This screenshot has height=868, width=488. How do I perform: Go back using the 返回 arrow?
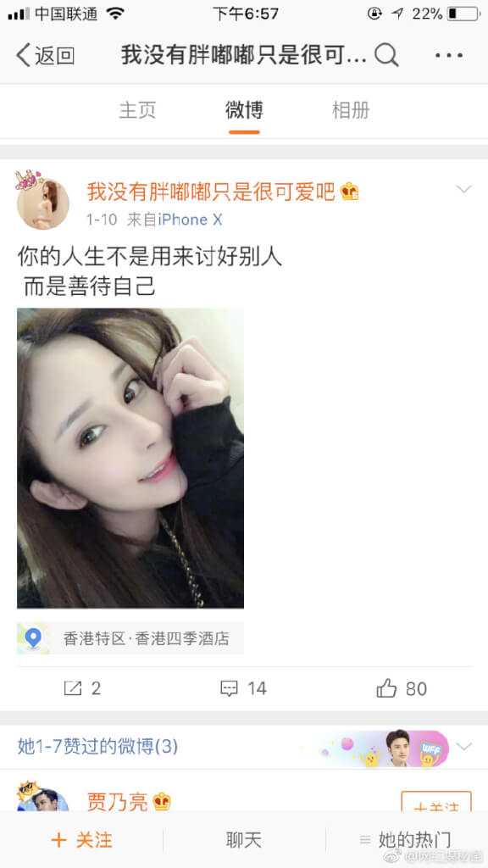(46, 55)
